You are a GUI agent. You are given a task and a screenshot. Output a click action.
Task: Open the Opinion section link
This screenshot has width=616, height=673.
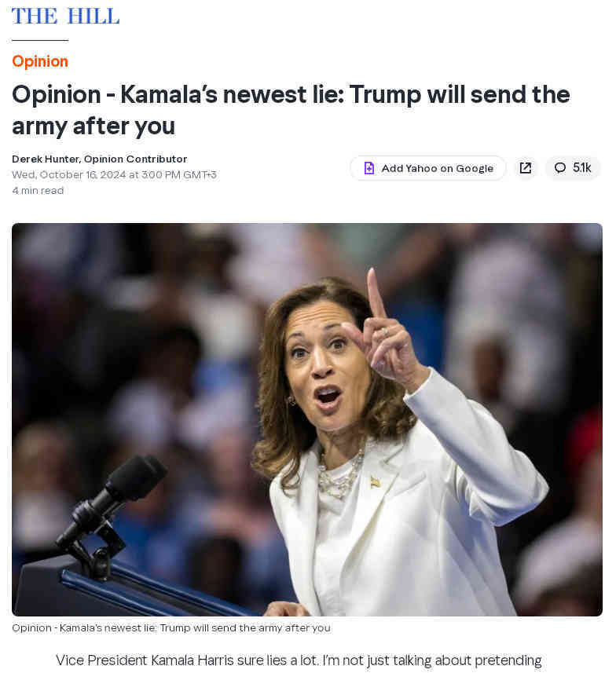(x=40, y=61)
